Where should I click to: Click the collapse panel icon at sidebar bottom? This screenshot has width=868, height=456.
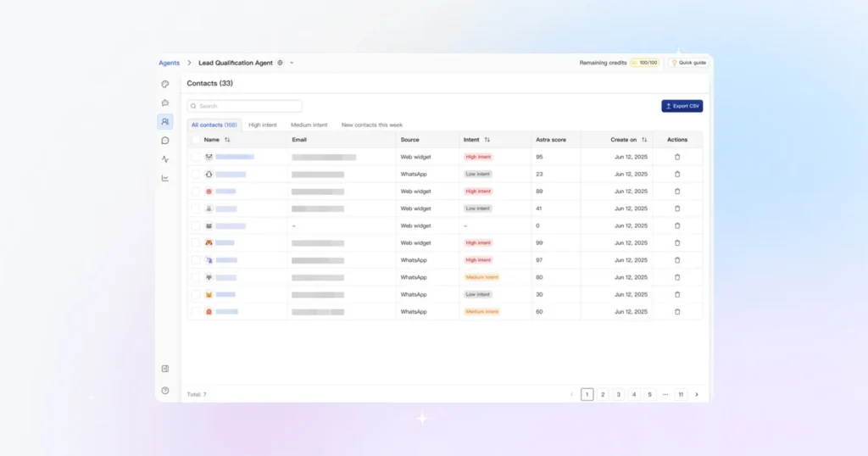tap(165, 369)
